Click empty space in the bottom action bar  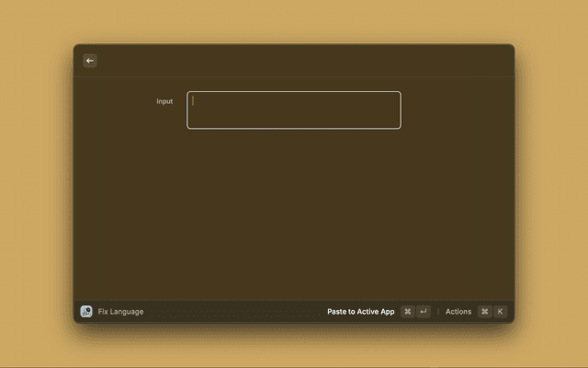click(x=230, y=312)
